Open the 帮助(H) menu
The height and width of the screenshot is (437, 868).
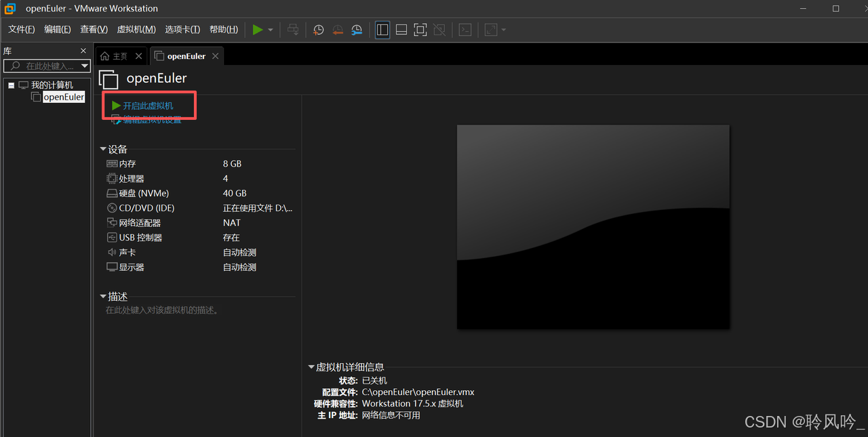[x=224, y=30]
